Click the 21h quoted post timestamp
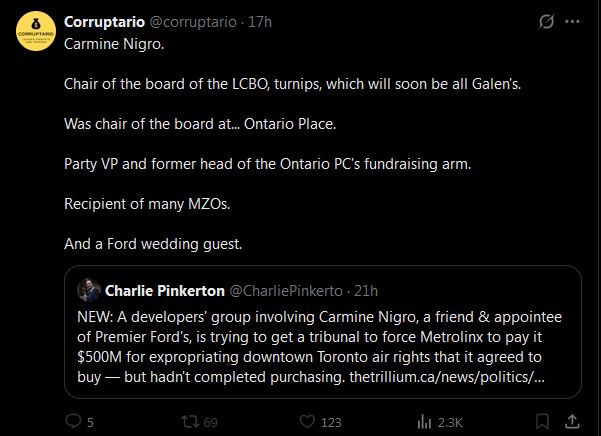 tap(365, 290)
